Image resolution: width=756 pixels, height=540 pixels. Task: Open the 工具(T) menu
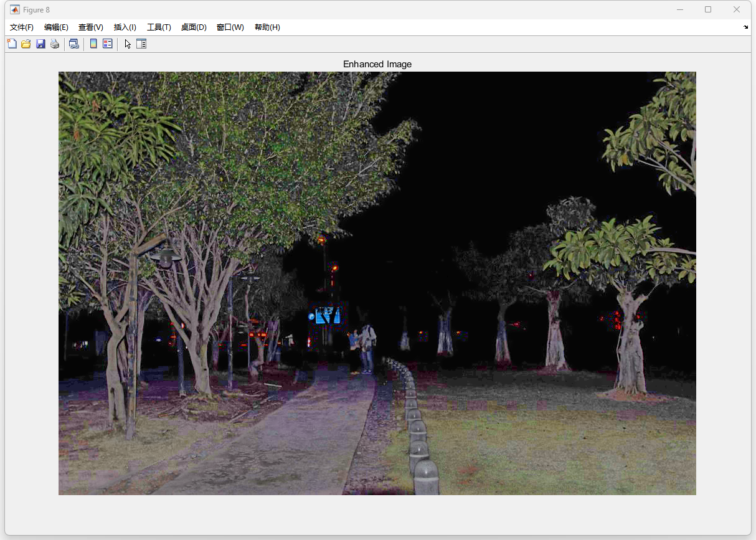(x=159, y=27)
